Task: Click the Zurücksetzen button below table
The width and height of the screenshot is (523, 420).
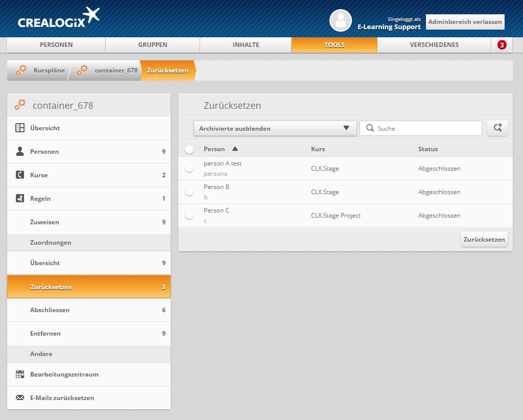Action: (x=484, y=239)
